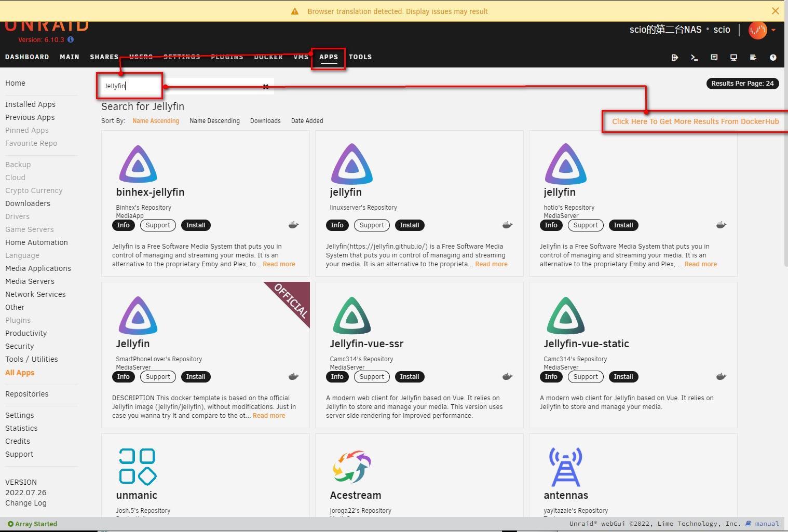The image size is (788, 532).
Task: Open the Change Log link
Action: 25,503
